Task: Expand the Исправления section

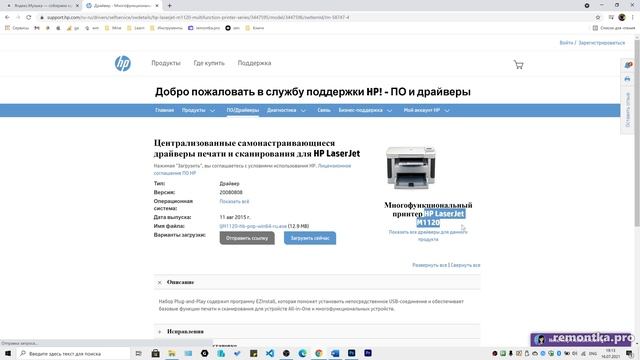Action: tap(160, 332)
